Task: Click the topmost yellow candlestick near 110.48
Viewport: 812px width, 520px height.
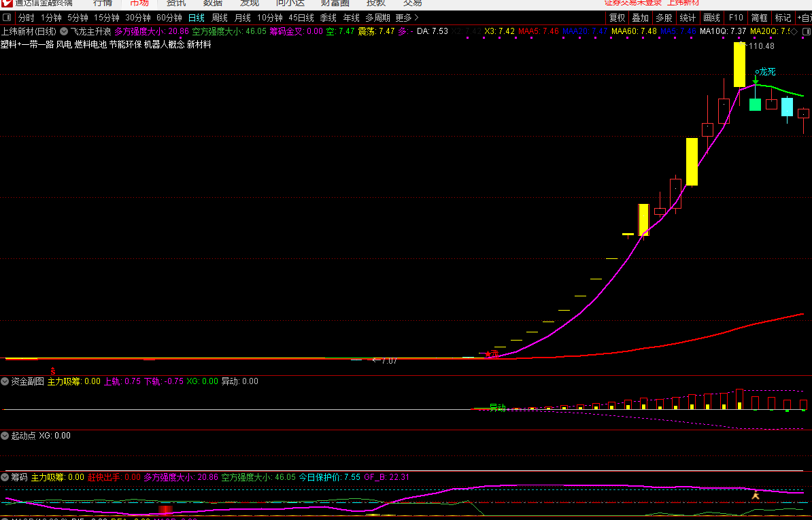Action: tap(739, 64)
